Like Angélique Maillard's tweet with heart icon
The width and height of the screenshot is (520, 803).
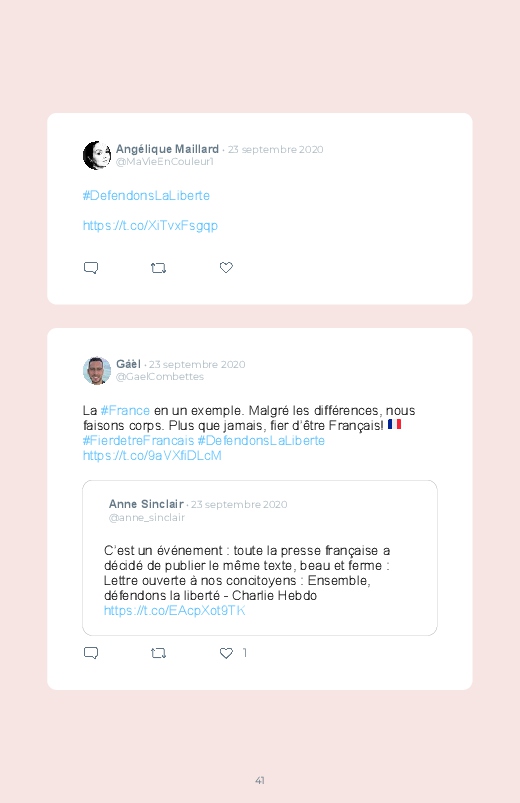tap(226, 267)
